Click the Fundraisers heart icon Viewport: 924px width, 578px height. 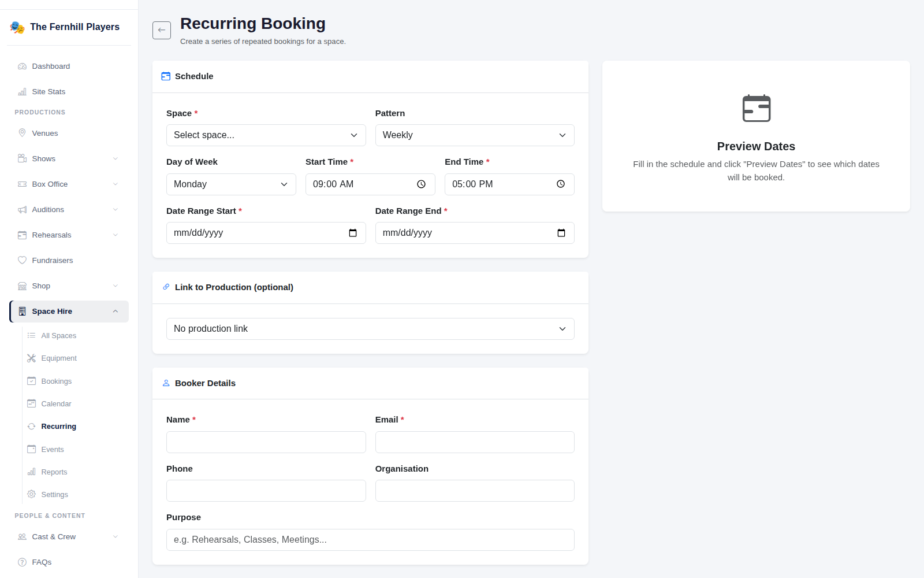tap(23, 261)
